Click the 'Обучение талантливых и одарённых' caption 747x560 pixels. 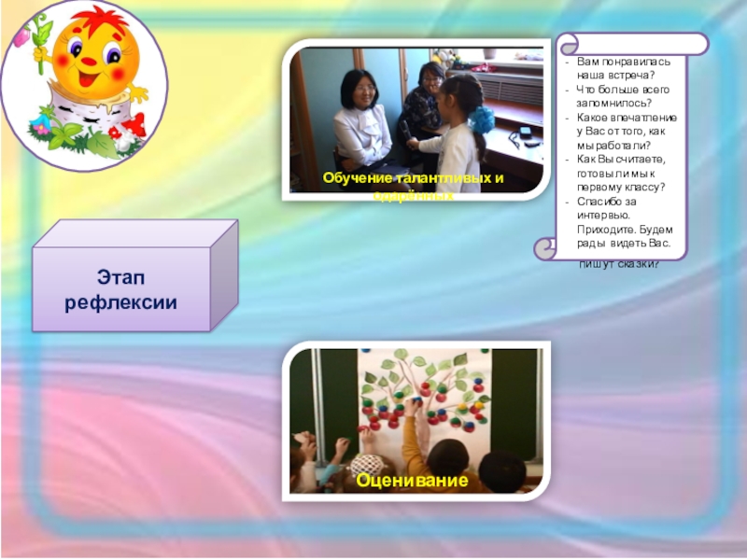tap(413, 186)
